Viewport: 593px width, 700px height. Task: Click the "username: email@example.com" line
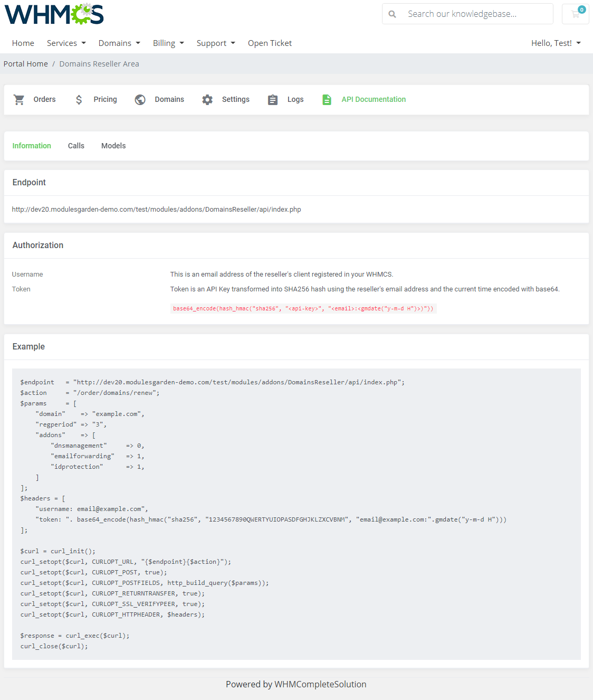92,509
